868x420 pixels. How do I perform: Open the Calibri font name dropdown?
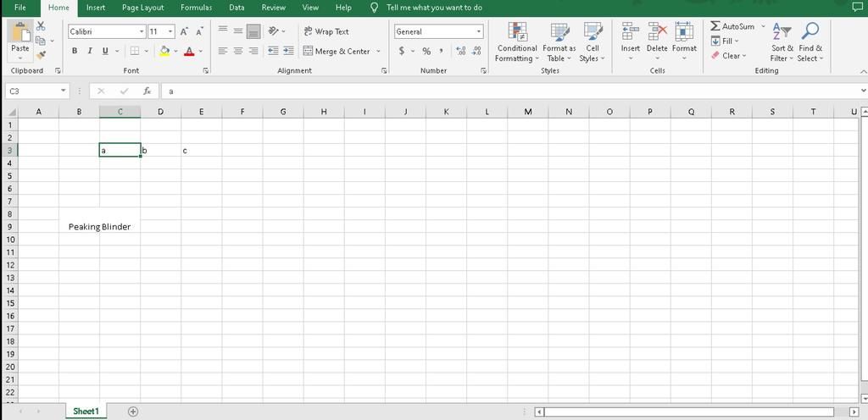point(142,32)
